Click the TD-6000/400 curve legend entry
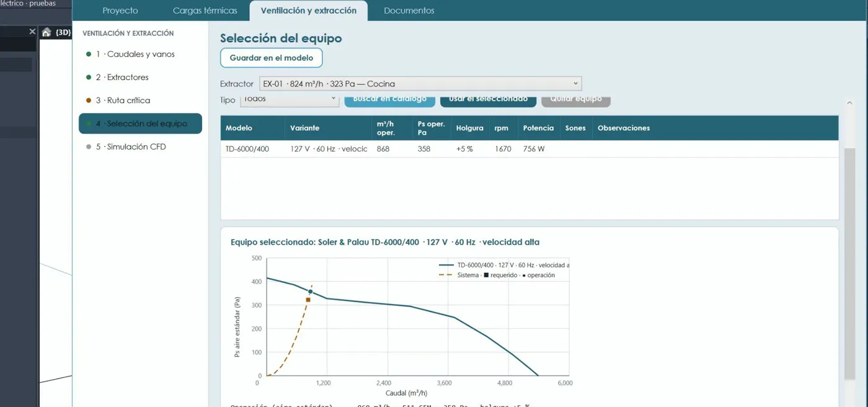This screenshot has height=407, width=868. [503, 265]
